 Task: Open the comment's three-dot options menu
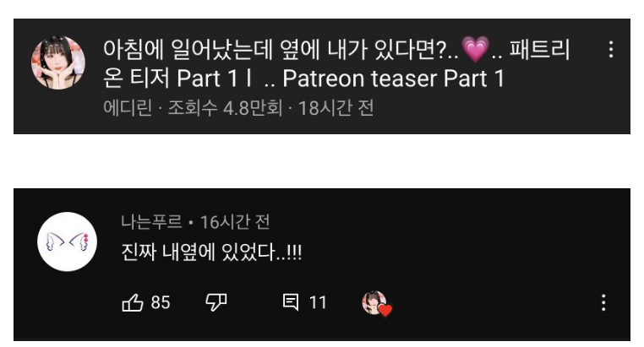[x=603, y=303]
